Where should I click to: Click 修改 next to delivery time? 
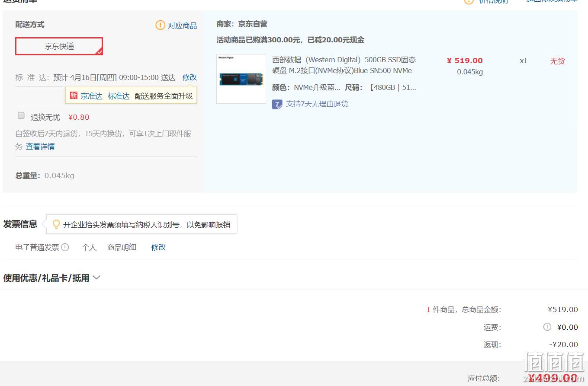coord(190,77)
